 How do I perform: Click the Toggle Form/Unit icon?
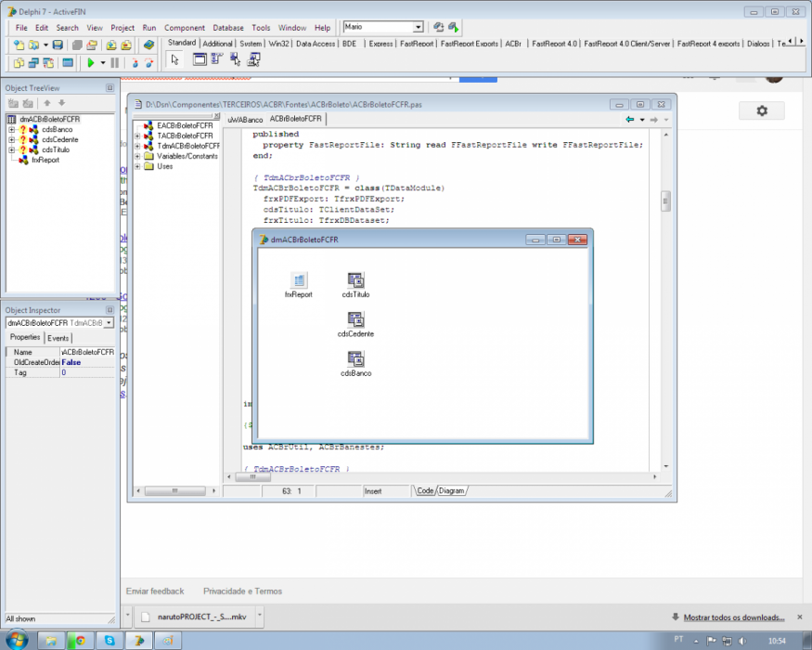[48, 63]
